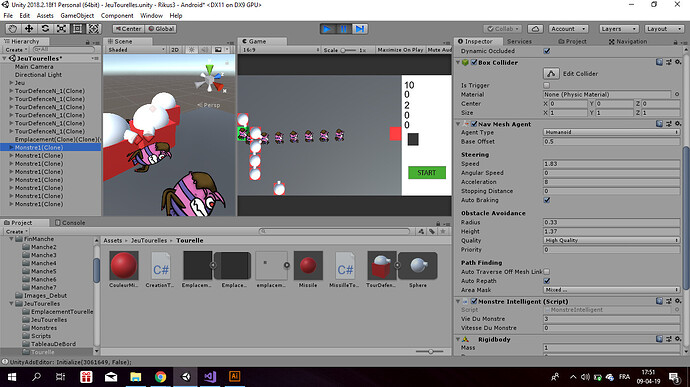Click the Play mode button
The height and width of the screenshot is (387, 690).
point(327,29)
